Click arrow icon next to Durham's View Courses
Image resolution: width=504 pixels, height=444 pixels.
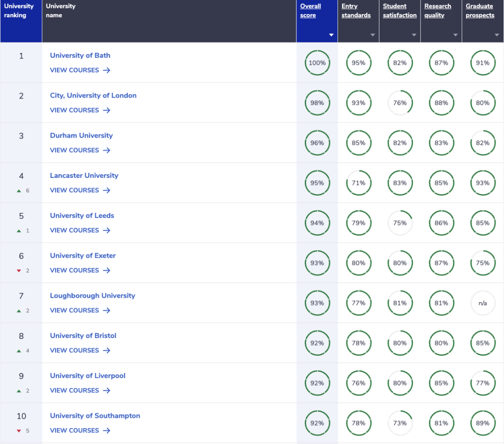106,150
